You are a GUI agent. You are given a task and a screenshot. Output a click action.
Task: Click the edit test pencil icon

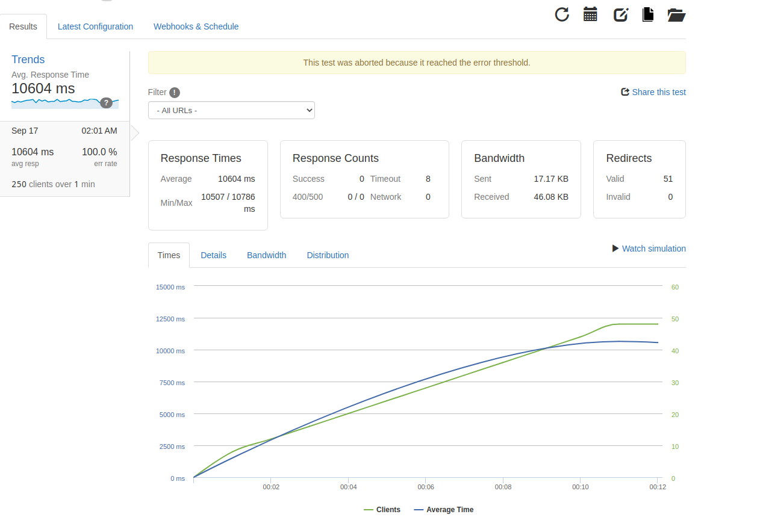tap(620, 14)
